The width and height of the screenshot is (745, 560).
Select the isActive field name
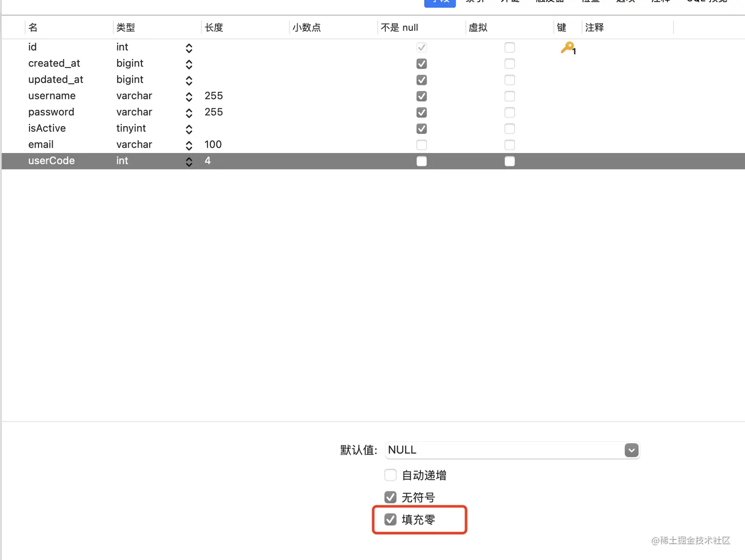pos(47,128)
